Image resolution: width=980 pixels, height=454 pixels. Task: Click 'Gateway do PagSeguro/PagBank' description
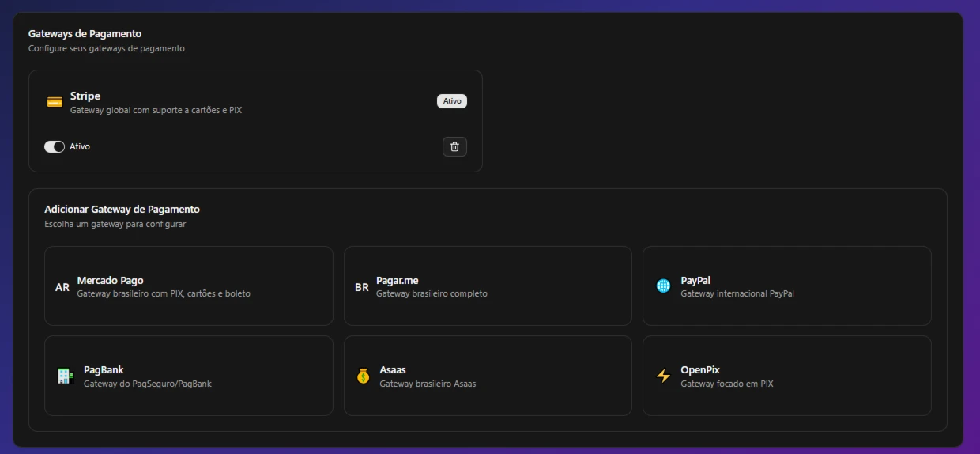click(148, 384)
